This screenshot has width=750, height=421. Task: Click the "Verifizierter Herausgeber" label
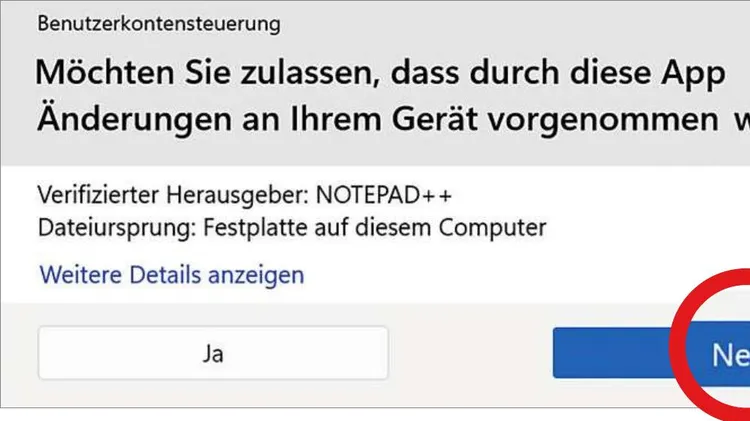pyautogui.click(x=172, y=194)
